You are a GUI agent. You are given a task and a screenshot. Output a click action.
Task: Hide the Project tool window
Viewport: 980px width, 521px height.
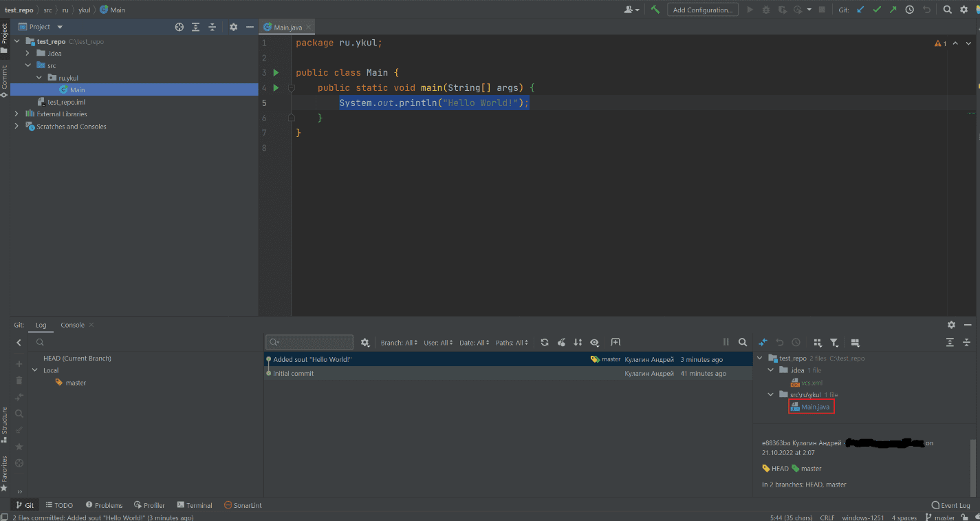250,27
